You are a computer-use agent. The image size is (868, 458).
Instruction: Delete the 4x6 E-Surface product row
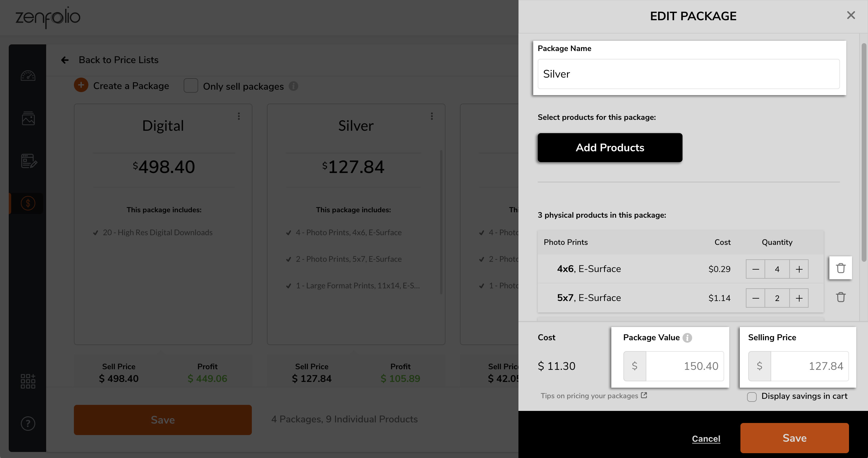pyautogui.click(x=840, y=268)
